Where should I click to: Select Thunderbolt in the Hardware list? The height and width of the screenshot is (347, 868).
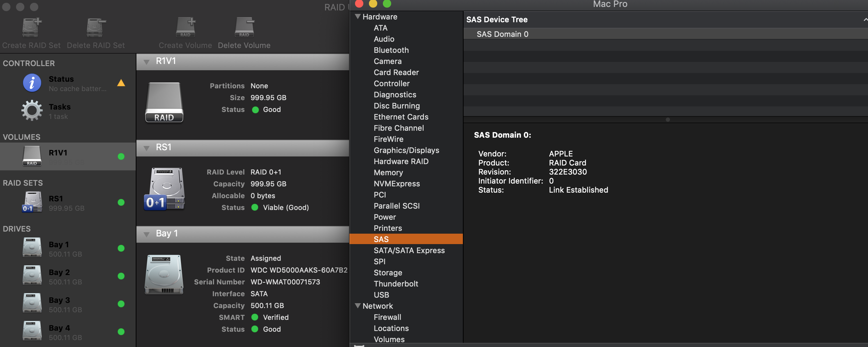(x=396, y=284)
